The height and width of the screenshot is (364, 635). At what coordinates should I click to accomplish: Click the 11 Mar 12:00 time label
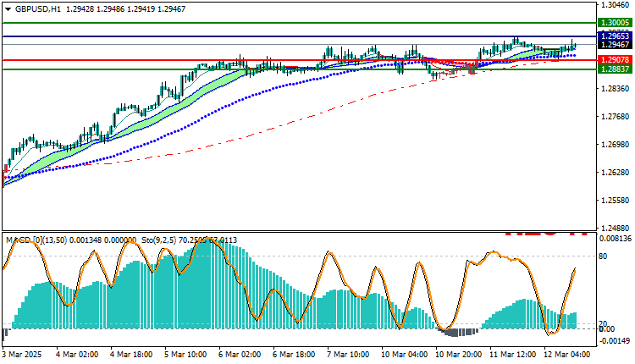pos(513,355)
